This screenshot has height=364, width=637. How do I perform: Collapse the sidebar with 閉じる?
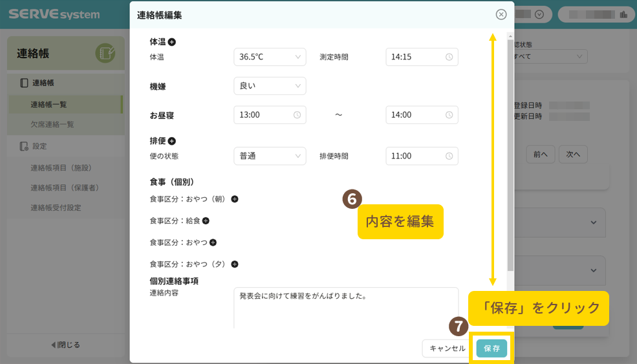click(x=65, y=345)
